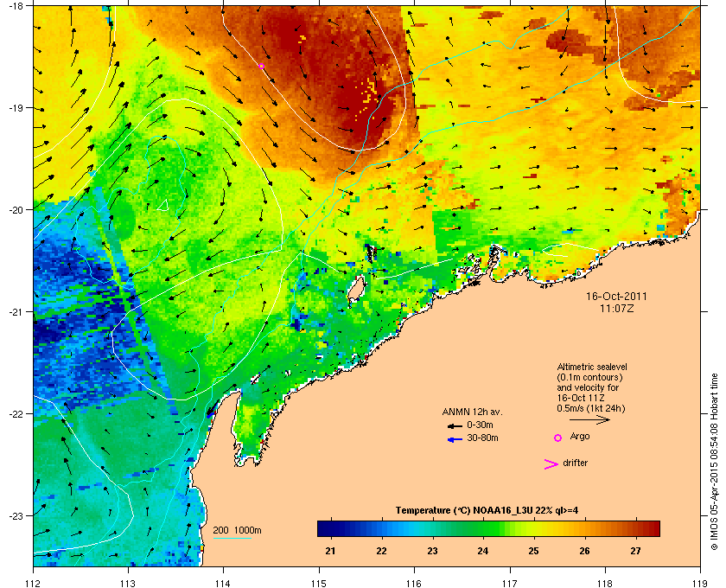Click the magenta drifter marker in the legend

pyautogui.click(x=551, y=464)
